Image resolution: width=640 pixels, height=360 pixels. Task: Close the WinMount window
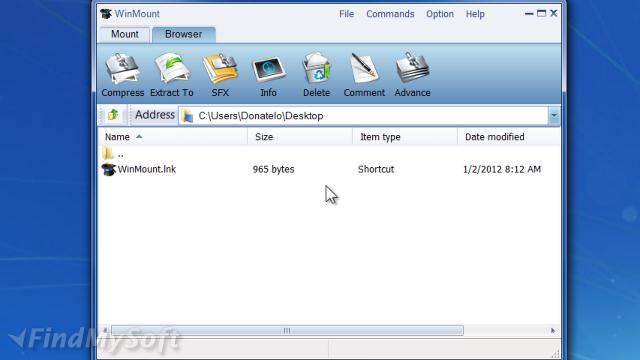554,13
